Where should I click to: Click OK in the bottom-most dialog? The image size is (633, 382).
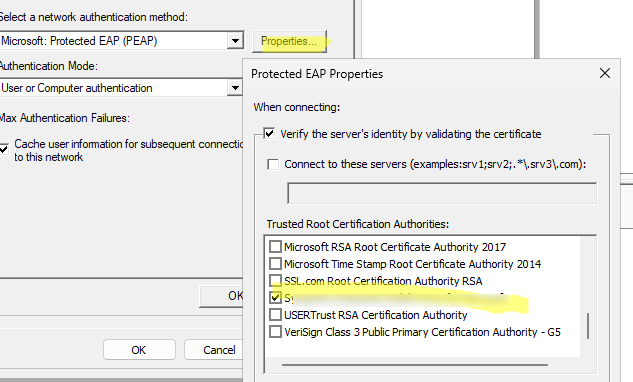139,350
